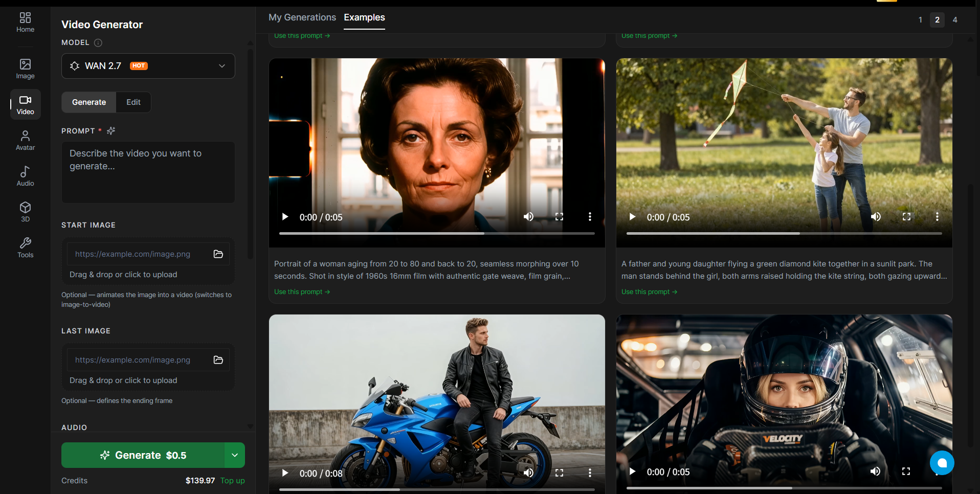This screenshot has width=980, height=494.
Task: Open the three-dot menu on motorcycle video
Action: [590, 473]
